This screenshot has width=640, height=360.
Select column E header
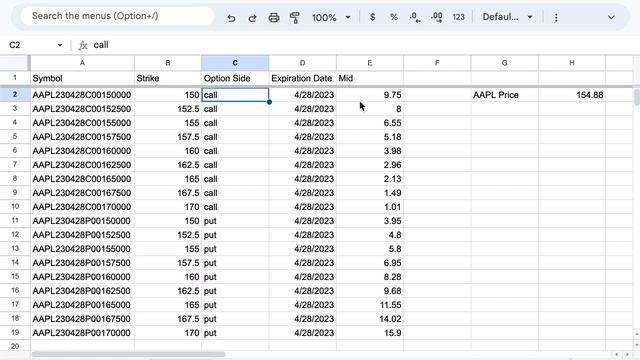coord(370,63)
